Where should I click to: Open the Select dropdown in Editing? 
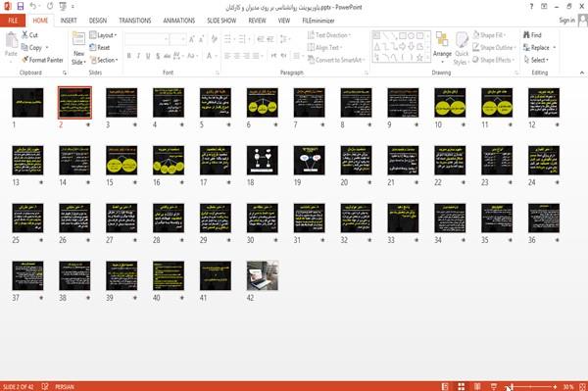pyautogui.click(x=536, y=60)
